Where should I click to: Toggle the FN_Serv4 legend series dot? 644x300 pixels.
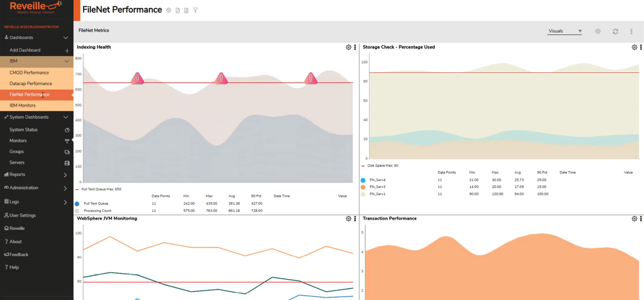pyautogui.click(x=363, y=180)
